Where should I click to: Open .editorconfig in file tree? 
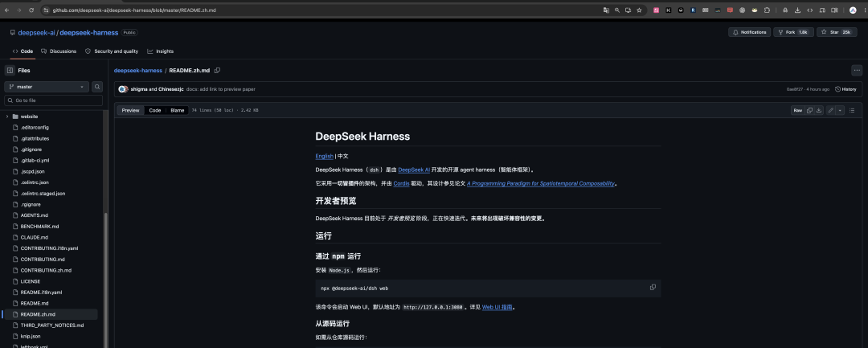pos(35,127)
